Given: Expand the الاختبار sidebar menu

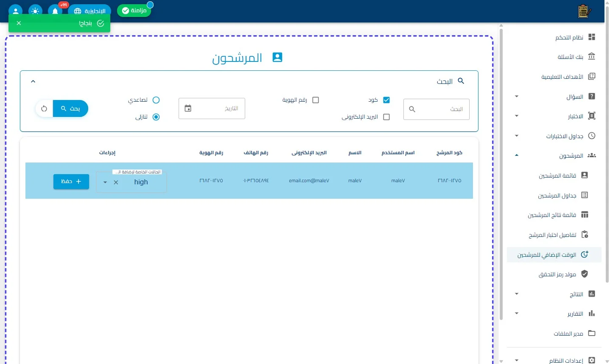Looking at the screenshot, I should pyautogui.click(x=554, y=116).
